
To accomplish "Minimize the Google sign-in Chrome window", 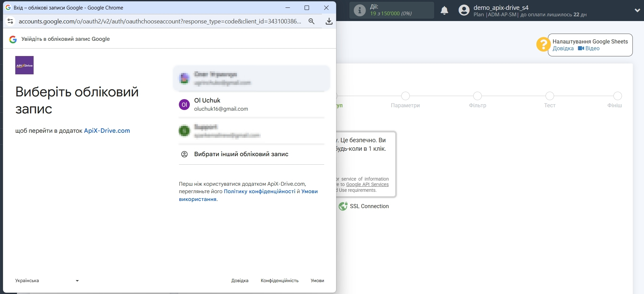I will click(x=288, y=7).
